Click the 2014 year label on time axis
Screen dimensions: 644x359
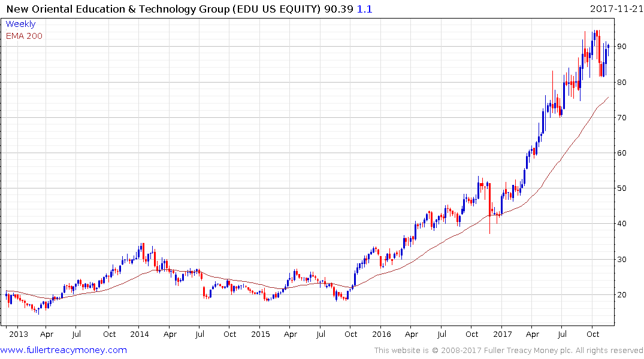pos(140,334)
